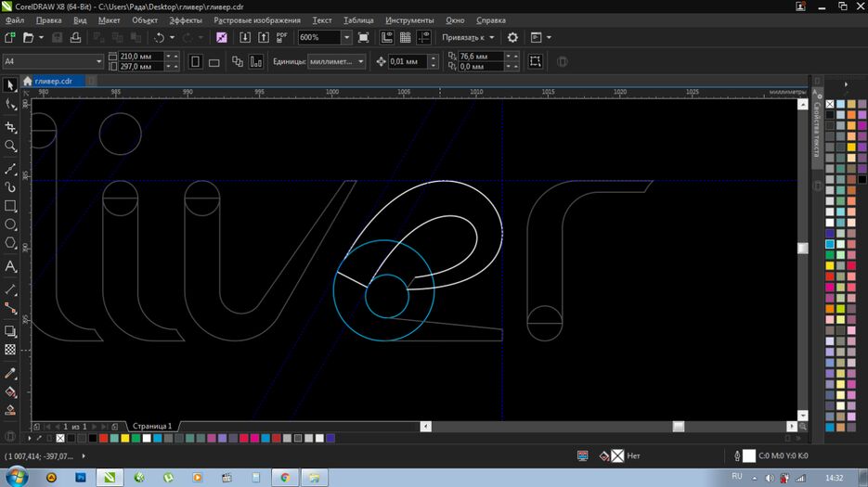Open the Options gear icon

(512, 38)
